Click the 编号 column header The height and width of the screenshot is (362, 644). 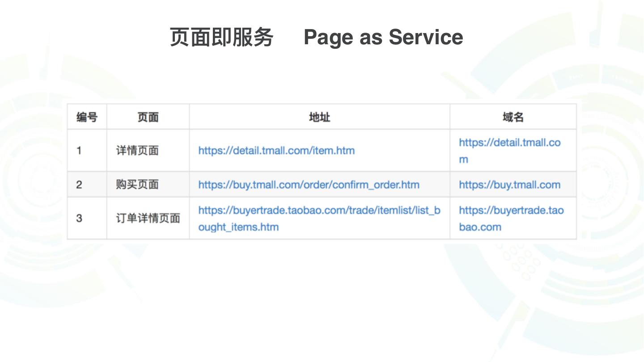(87, 117)
